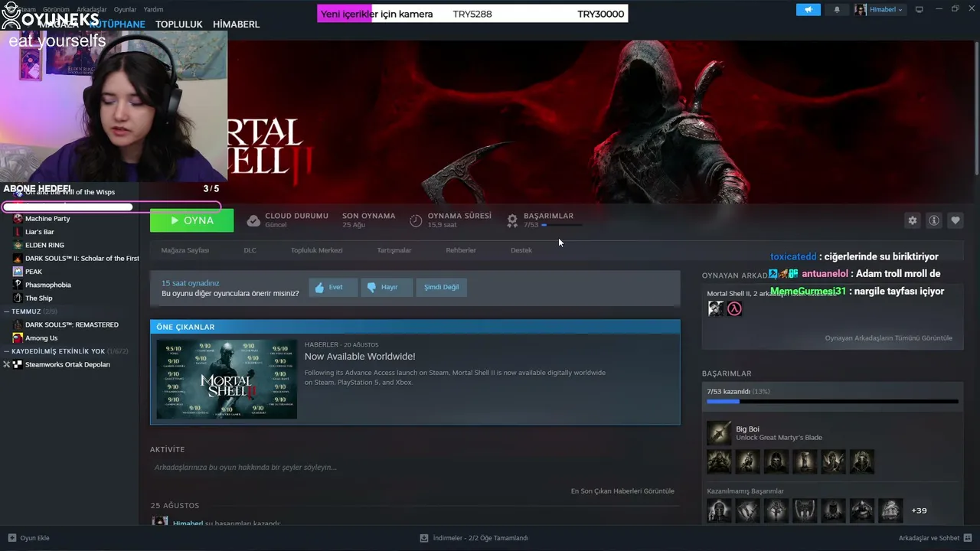Select Phasmophobia in the library list

(x=48, y=285)
